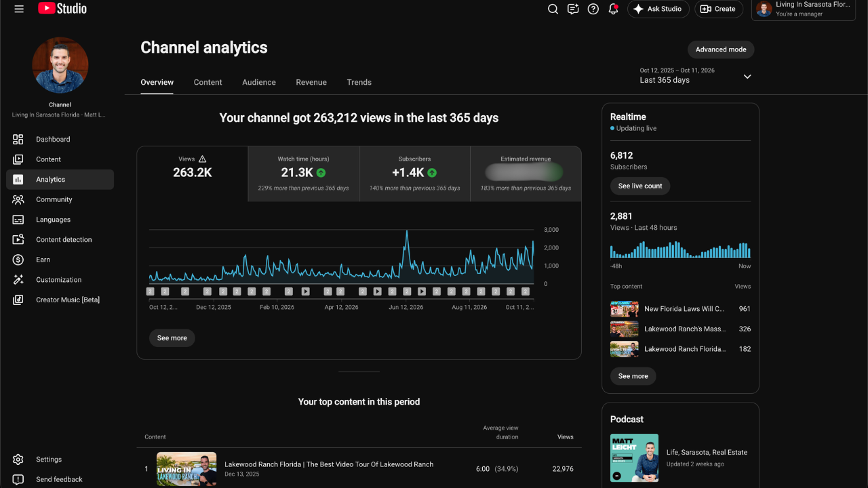Open Languages in the sidebar
The height and width of the screenshot is (488, 868).
pos(60,220)
